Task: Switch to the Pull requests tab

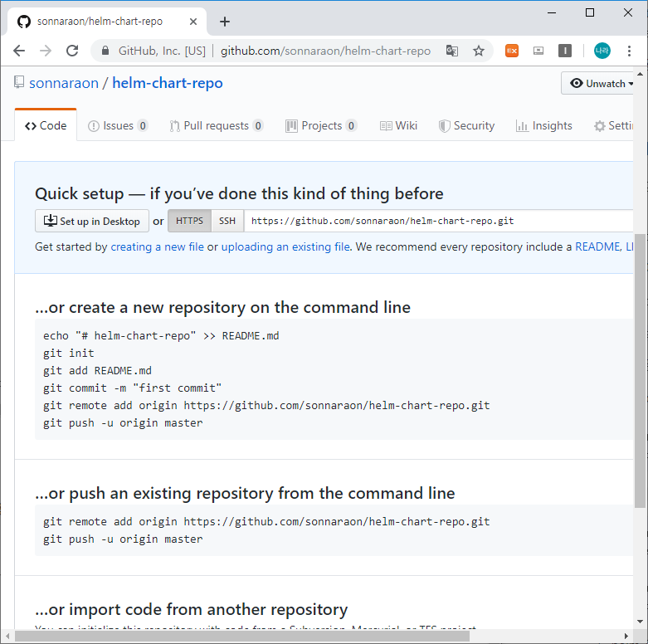Action: click(216, 125)
